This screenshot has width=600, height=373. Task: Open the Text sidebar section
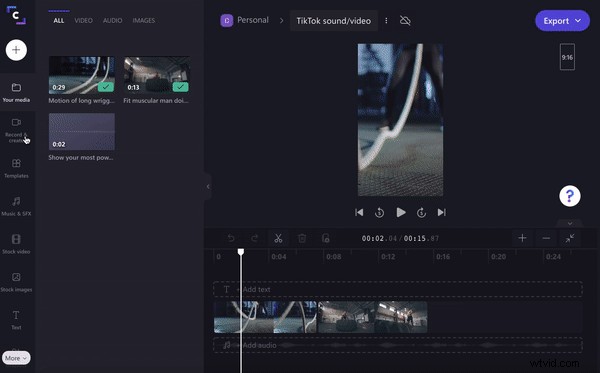click(16, 320)
